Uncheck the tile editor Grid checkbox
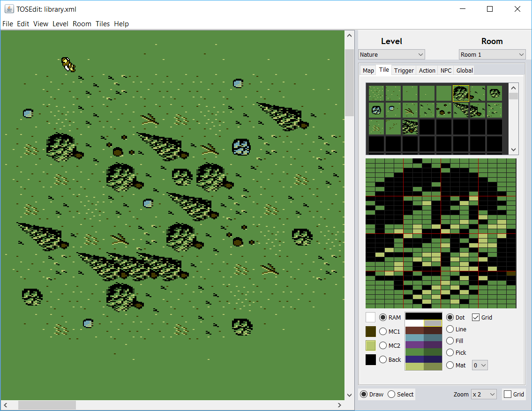The image size is (532, 411). 476,317
